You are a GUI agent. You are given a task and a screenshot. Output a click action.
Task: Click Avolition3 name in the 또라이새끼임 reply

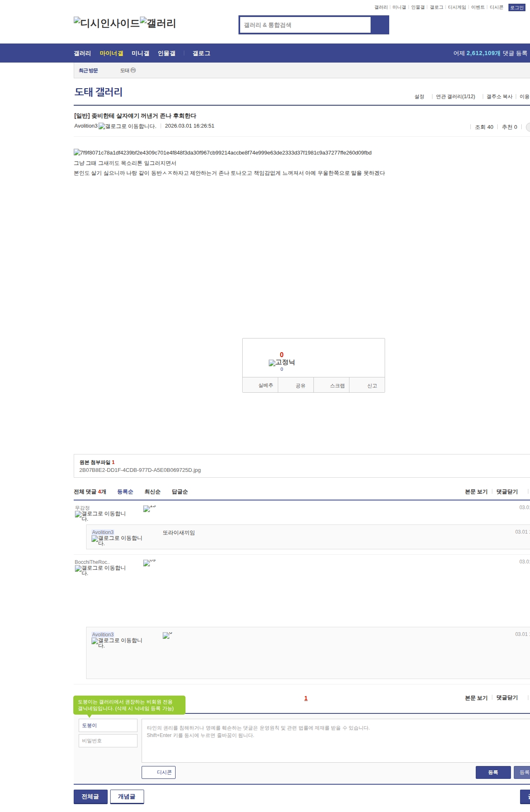103,532
